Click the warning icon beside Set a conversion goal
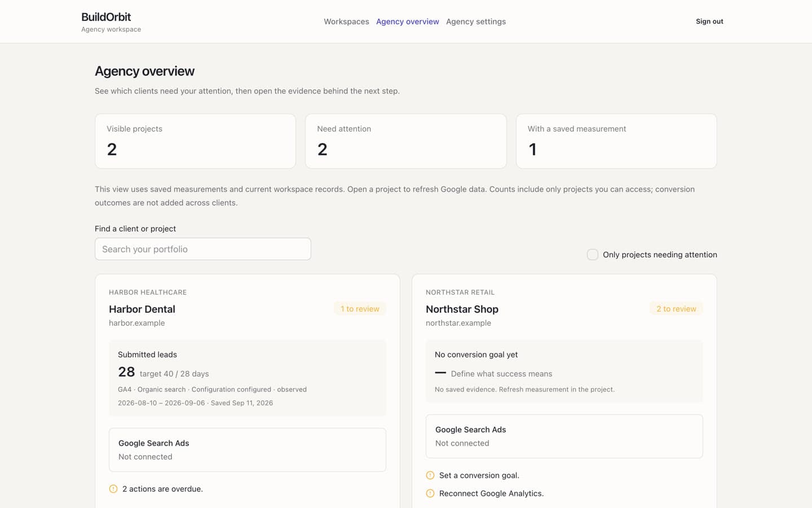812x508 pixels. tap(430, 475)
